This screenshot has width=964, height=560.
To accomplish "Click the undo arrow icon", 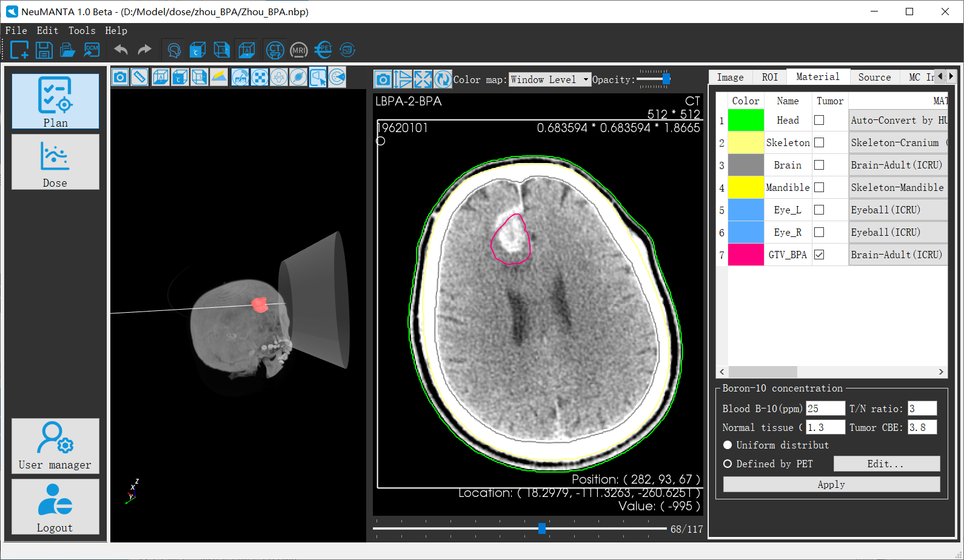I will click(x=121, y=50).
